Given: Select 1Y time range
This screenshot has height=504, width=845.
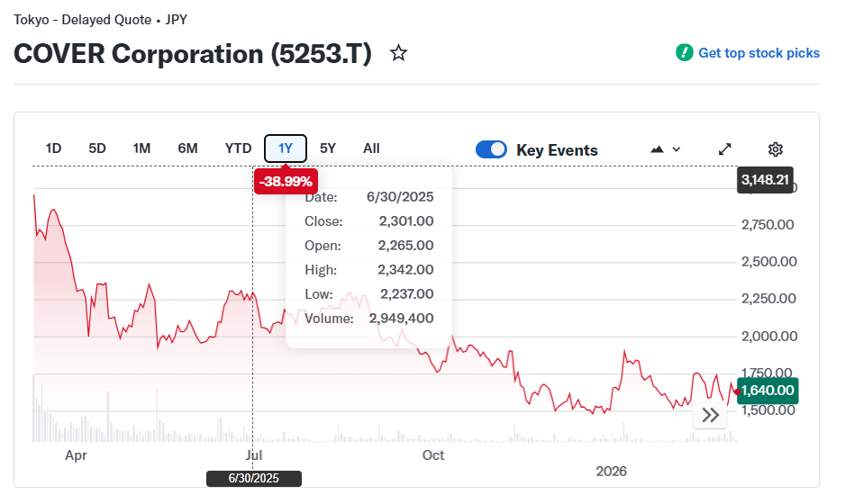Looking at the screenshot, I should tap(285, 148).
